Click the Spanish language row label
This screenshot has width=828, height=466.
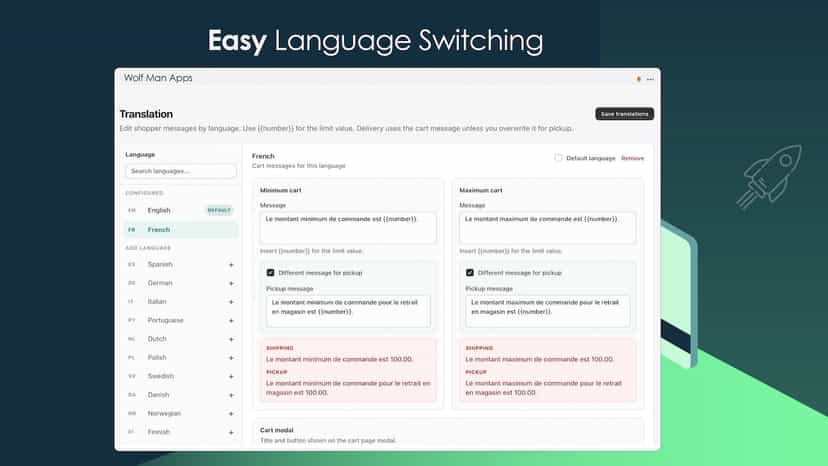click(x=160, y=264)
